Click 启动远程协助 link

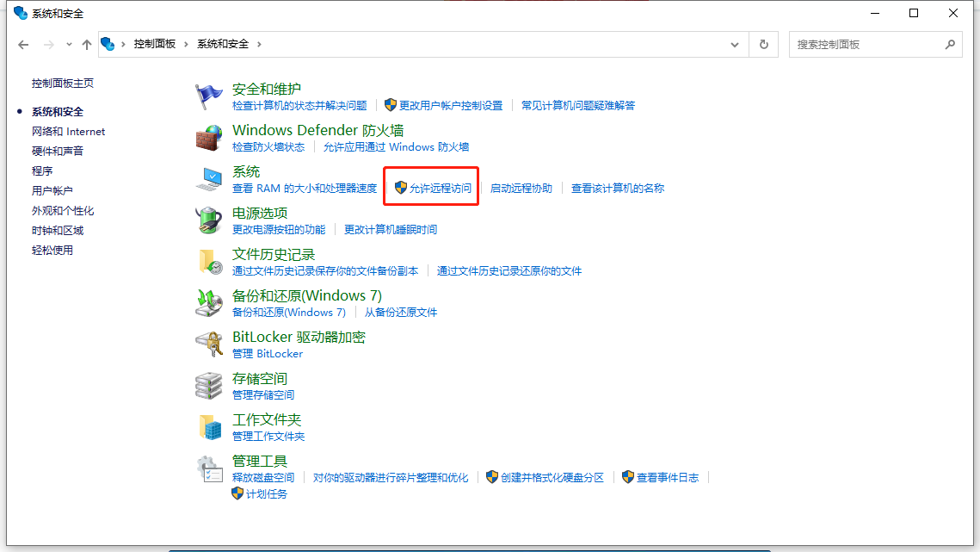(521, 189)
